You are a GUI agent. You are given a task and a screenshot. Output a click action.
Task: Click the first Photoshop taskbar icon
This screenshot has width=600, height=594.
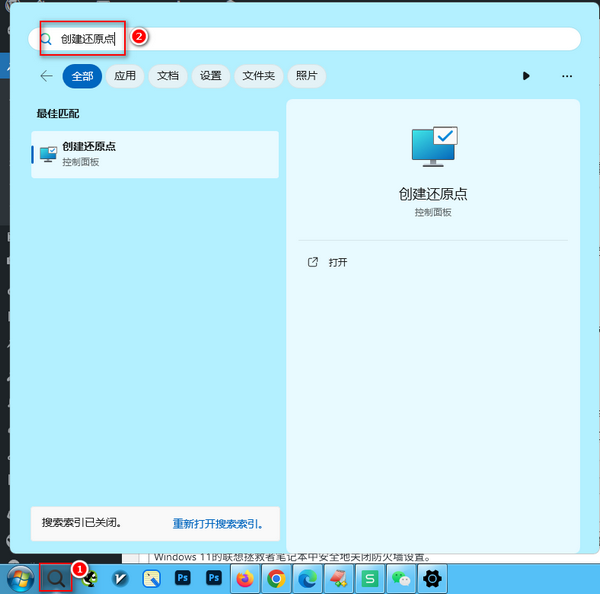[182, 578]
